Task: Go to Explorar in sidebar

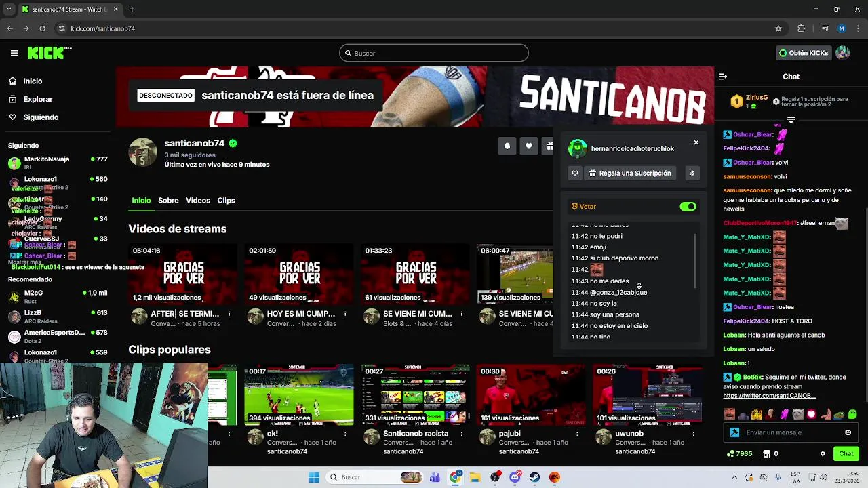Action: tap(37, 99)
